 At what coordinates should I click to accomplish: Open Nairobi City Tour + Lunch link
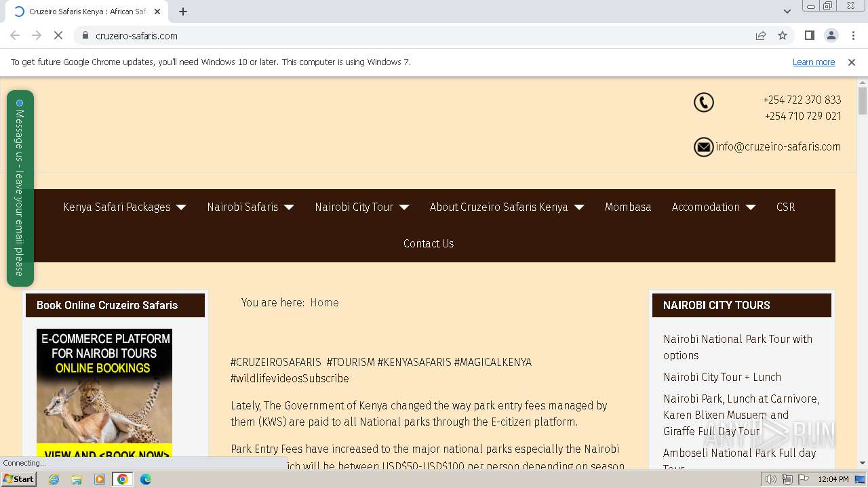pos(722,377)
